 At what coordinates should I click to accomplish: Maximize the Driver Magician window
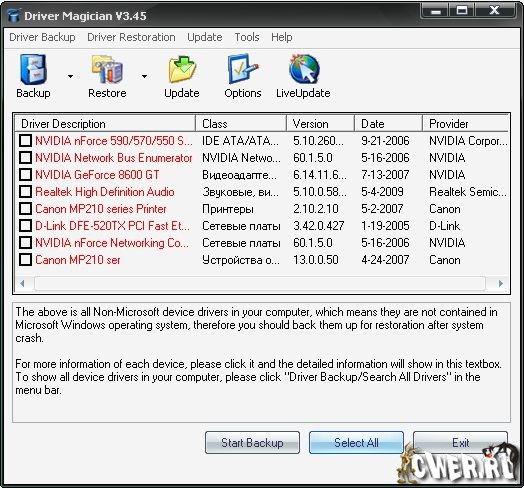(462, 10)
